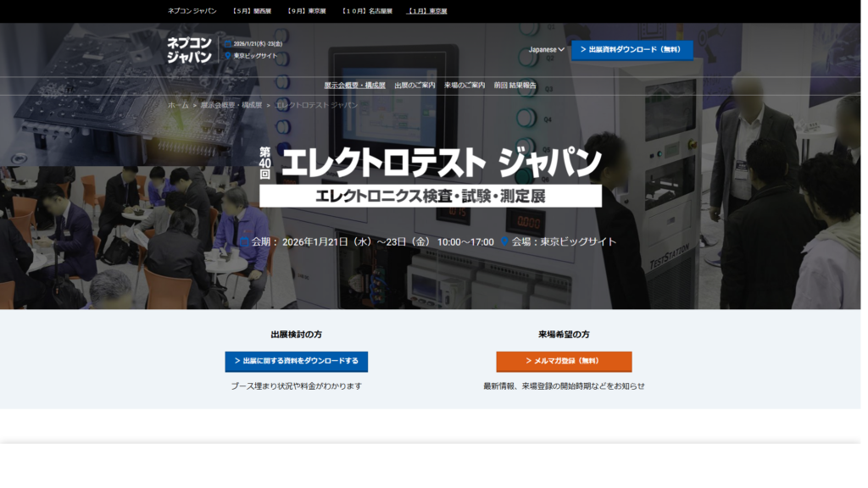Click エレクトロニクス検査・試験・測定展 subtitle banner
The image size is (868, 488).
tap(430, 196)
